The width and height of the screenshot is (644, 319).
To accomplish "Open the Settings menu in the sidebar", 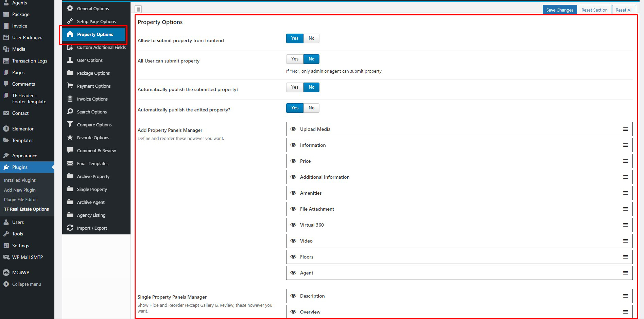I will (x=27, y=246).
